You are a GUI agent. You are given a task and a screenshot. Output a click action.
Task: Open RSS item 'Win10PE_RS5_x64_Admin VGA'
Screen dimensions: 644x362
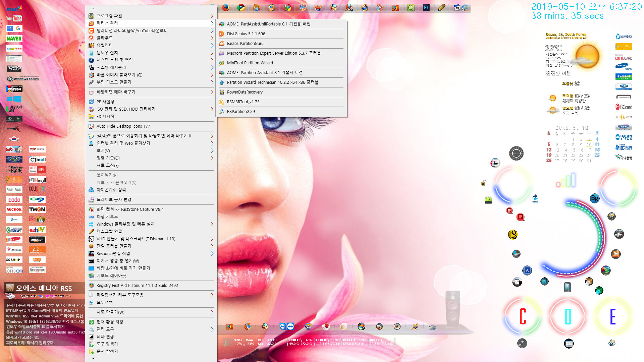45,316
